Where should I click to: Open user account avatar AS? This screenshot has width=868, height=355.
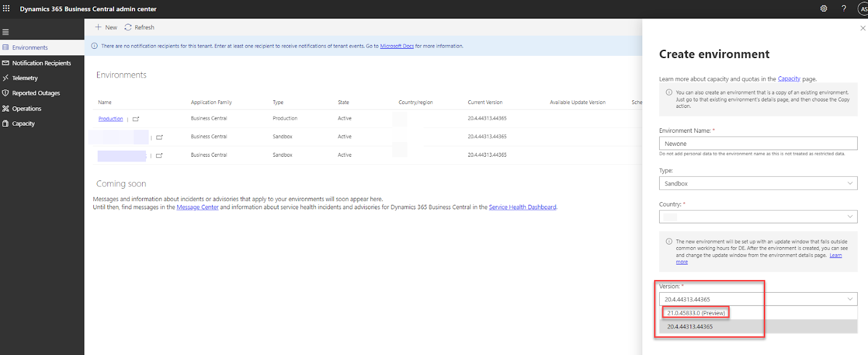click(x=863, y=9)
